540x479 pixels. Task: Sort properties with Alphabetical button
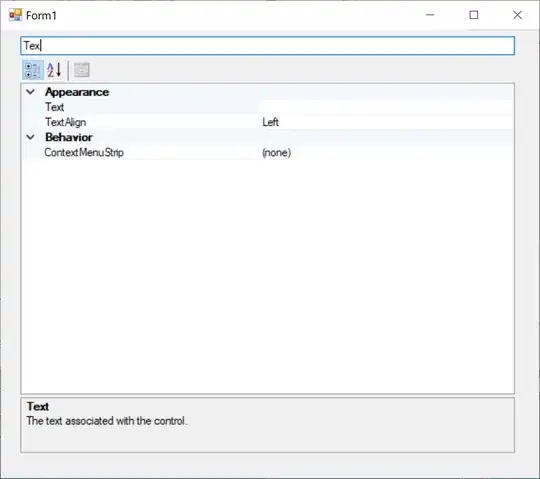tap(54, 70)
